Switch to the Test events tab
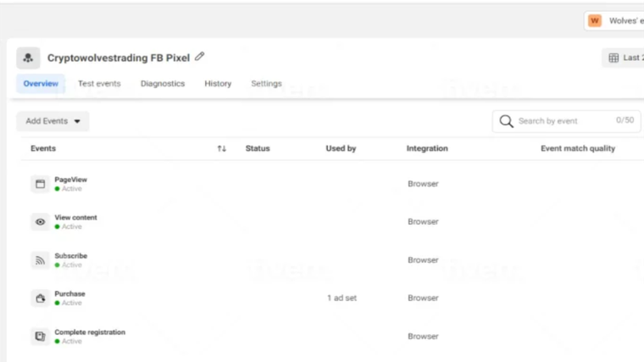644x362 pixels. click(x=99, y=84)
